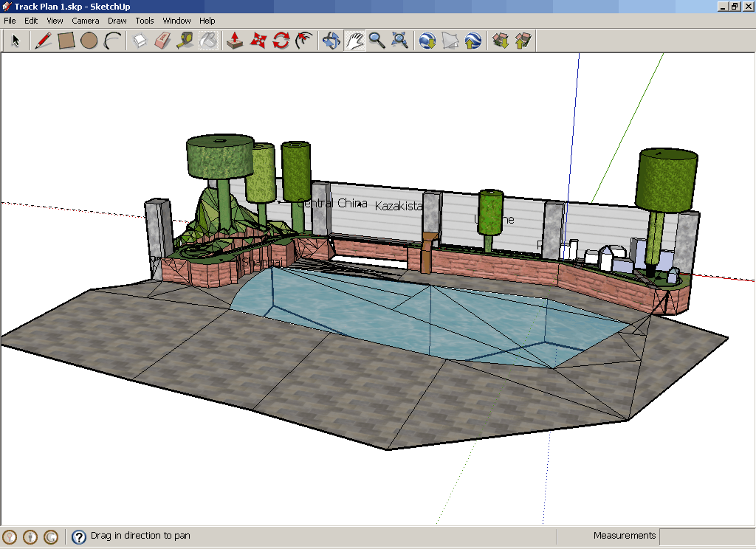Select the Arc drawing tool
756x549 pixels.
tap(113, 41)
